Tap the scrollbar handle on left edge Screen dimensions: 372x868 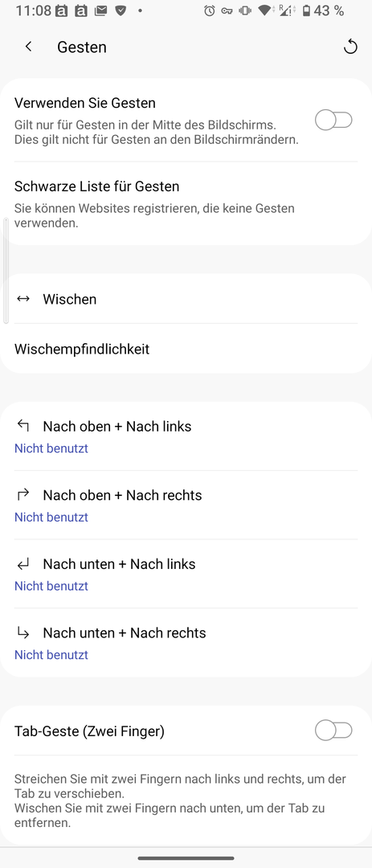(6, 271)
